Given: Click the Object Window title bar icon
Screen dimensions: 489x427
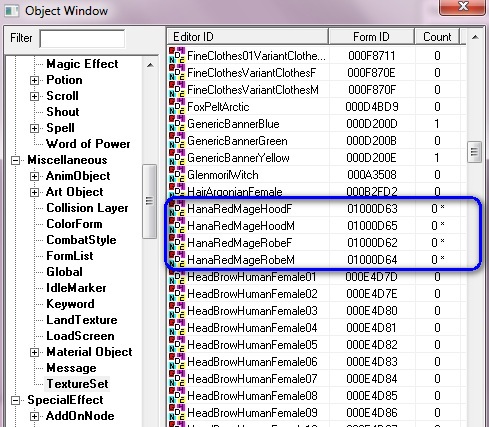Looking at the screenshot, I should 12,10.
